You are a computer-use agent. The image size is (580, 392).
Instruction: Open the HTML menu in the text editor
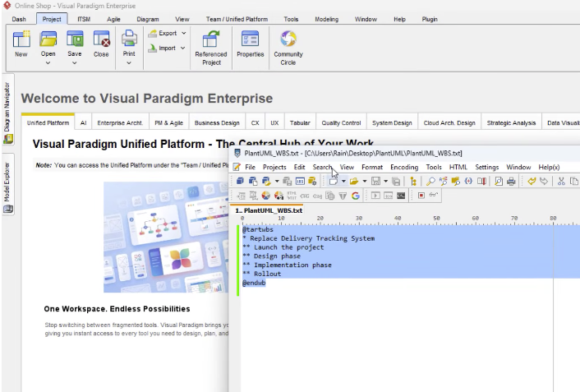pos(458,168)
